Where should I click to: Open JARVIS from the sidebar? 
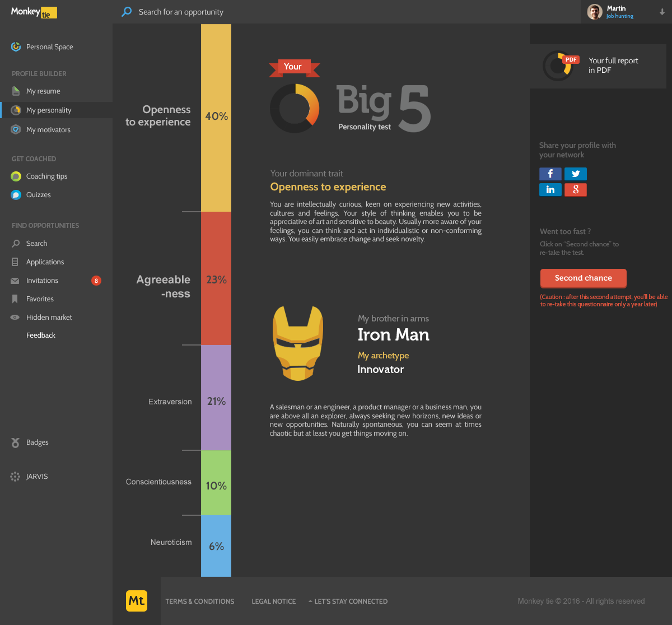[x=37, y=477]
